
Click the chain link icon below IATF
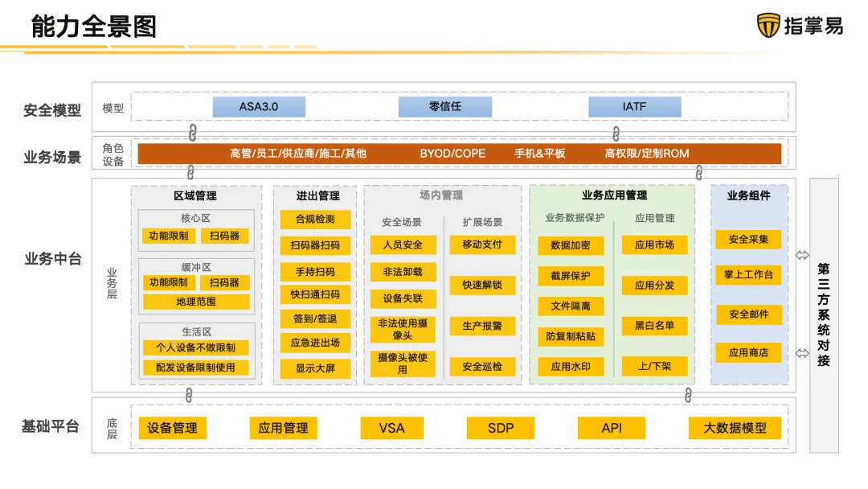click(x=616, y=133)
